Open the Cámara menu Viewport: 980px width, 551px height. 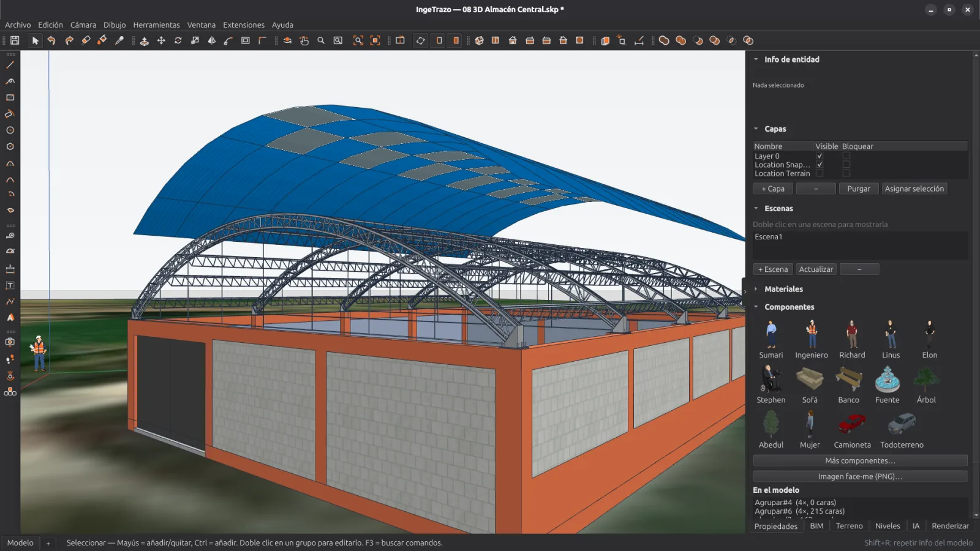coord(83,25)
